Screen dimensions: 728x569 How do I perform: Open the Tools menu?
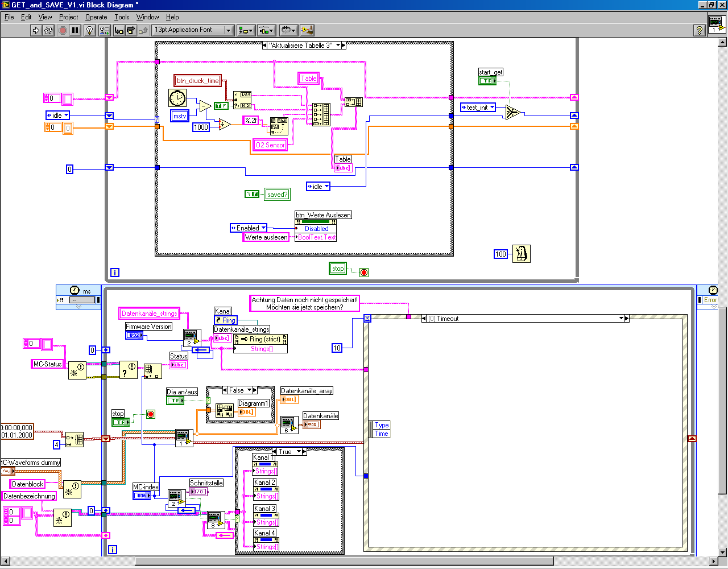(x=122, y=17)
